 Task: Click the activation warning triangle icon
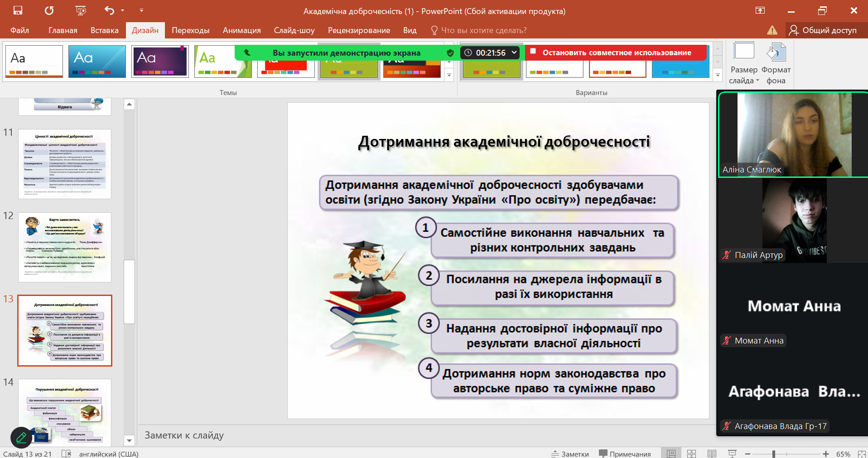pos(772,30)
